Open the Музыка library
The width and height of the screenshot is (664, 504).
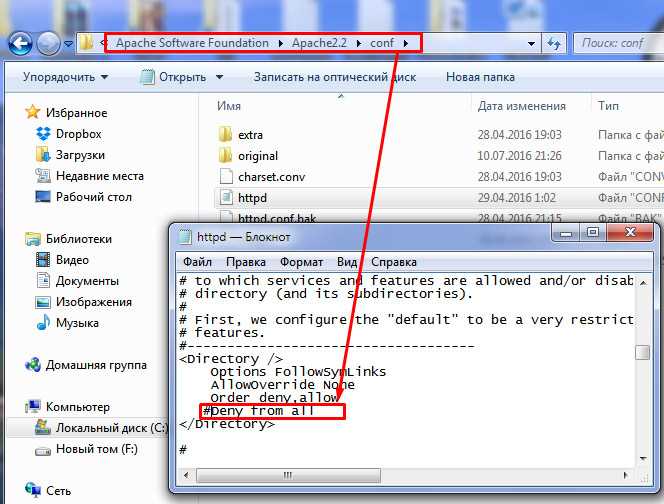point(77,323)
